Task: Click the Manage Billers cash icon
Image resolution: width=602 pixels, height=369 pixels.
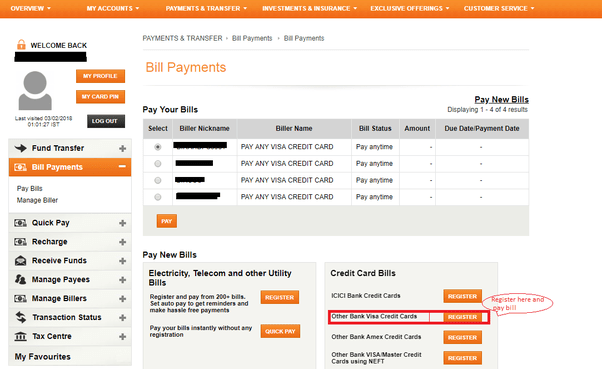Action: [20, 298]
